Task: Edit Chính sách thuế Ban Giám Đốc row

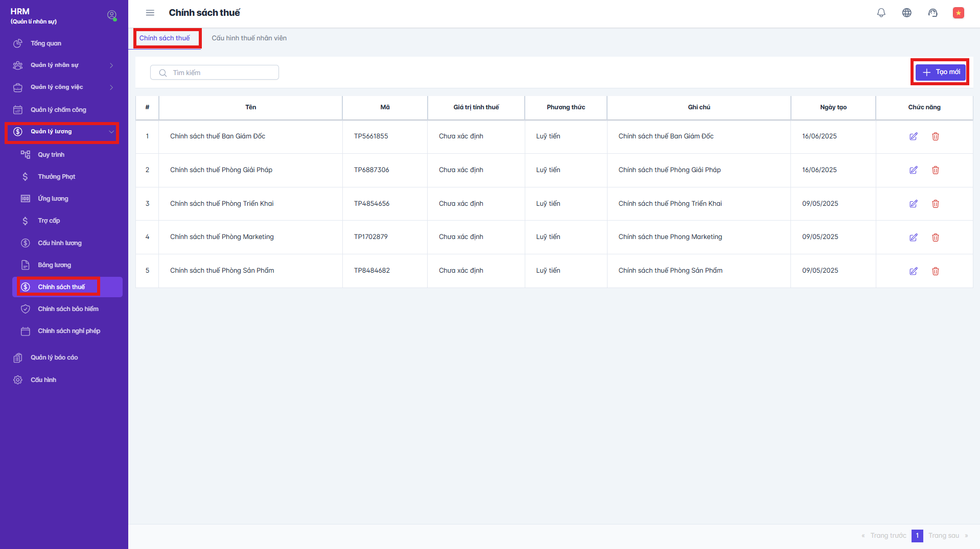Action: coord(913,136)
